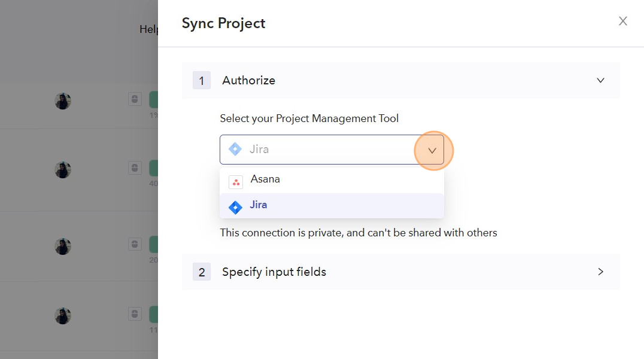Click the third row's small square icon
This screenshot has width=644, height=359.
click(x=135, y=244)
